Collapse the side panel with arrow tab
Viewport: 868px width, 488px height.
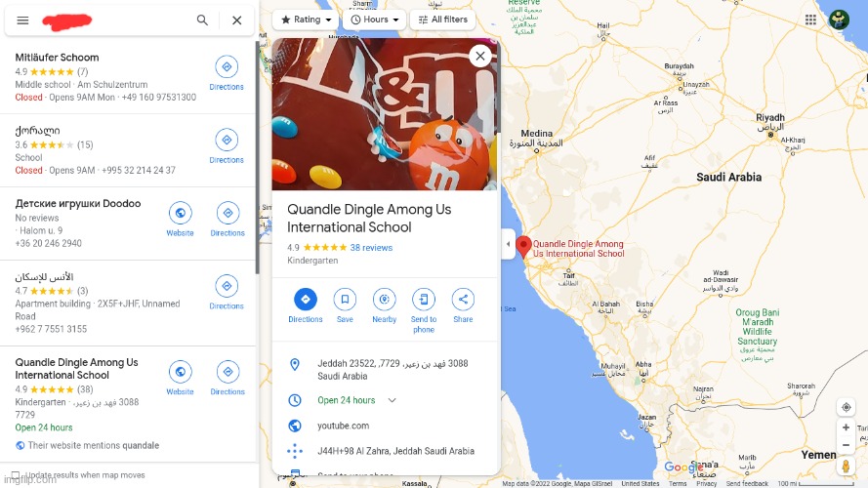click(x=508, y=244)
